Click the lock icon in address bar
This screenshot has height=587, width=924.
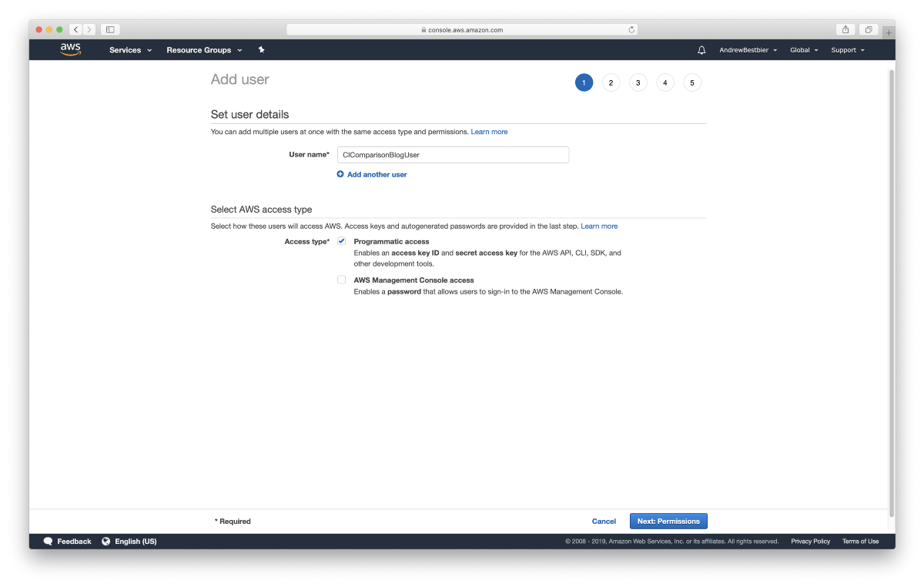pos(423,30)
